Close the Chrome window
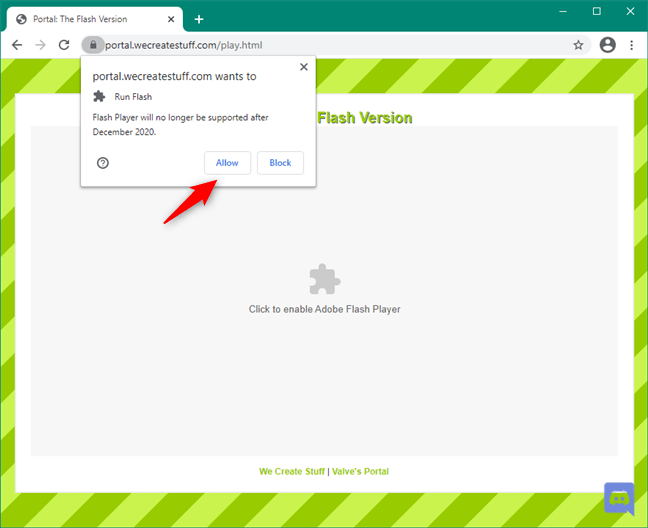Screen dimensions: 648x528 [630, 11]
